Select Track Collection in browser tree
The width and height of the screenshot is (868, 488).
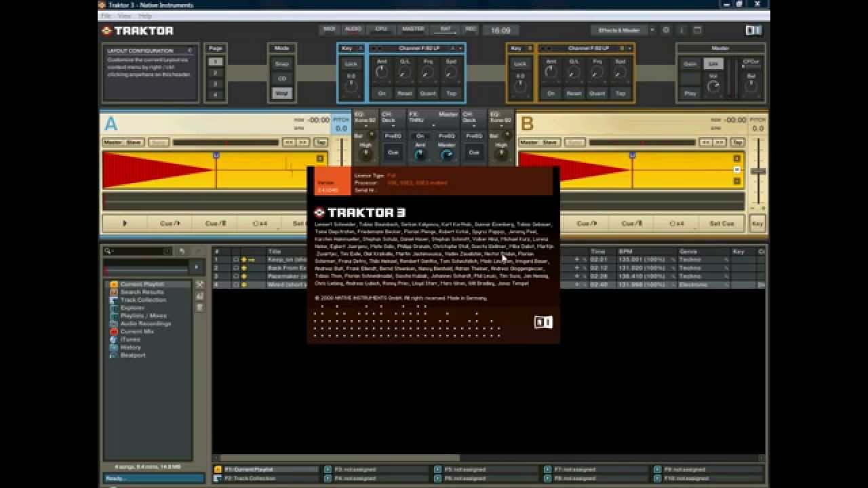(143, 300)
